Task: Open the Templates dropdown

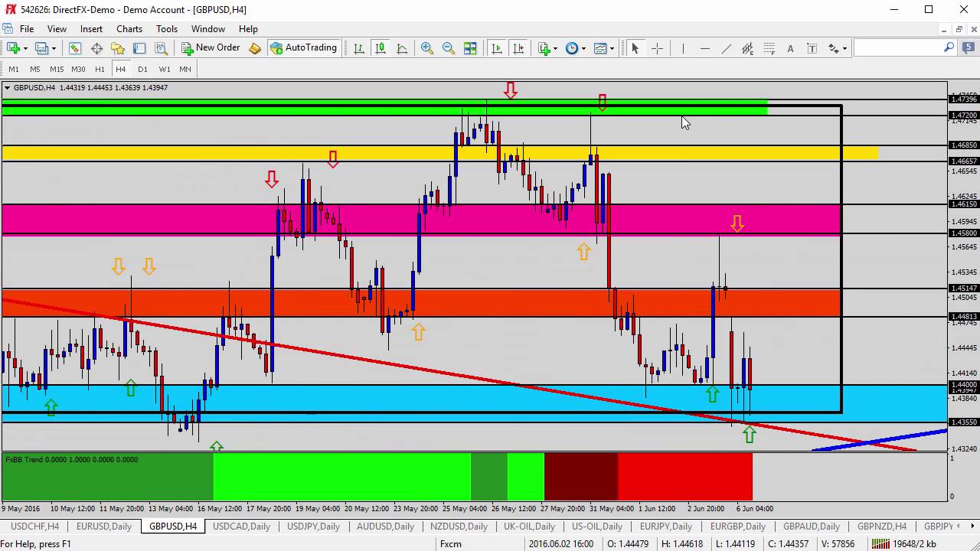Action: click(604, 48)
